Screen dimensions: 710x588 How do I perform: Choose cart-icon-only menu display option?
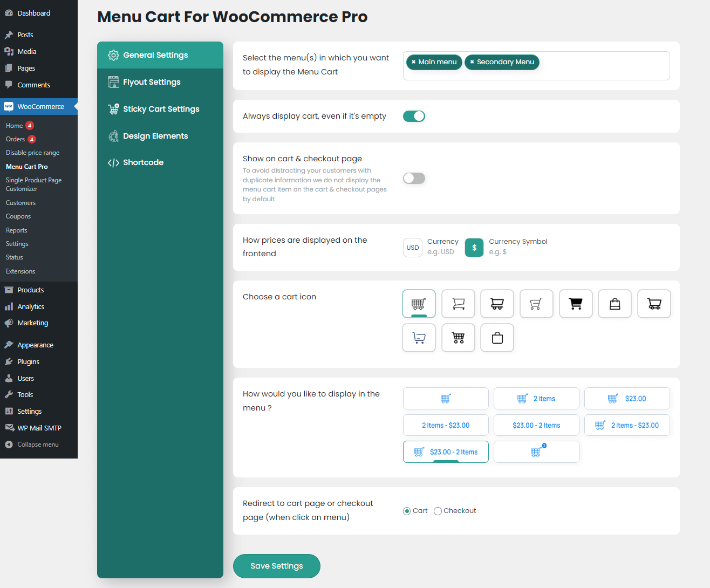pyautogui.click(x=446, y=399)
